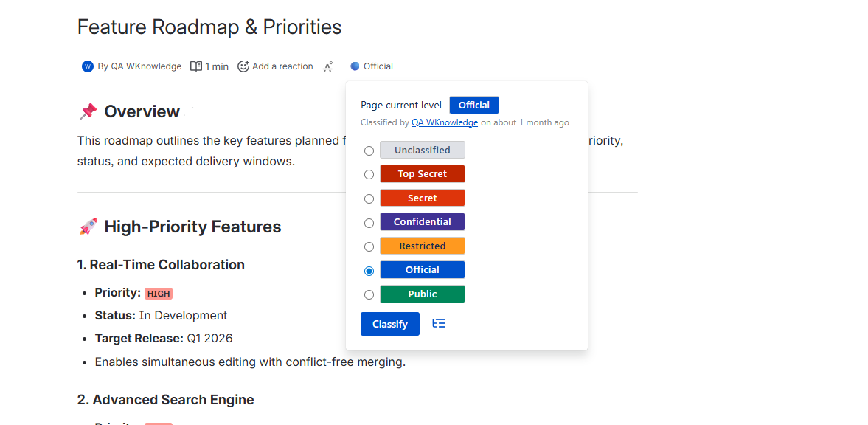Select the Top Secret radio button
This screenshot has height=425, width=868.
click(x=369, y=175)
